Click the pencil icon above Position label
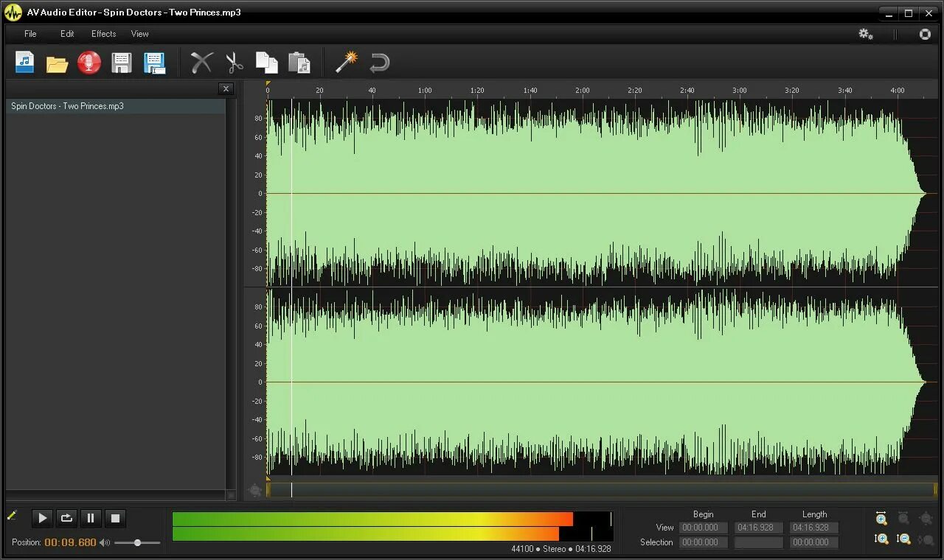This screenshot has height=560, width=944. click(12, 515)
